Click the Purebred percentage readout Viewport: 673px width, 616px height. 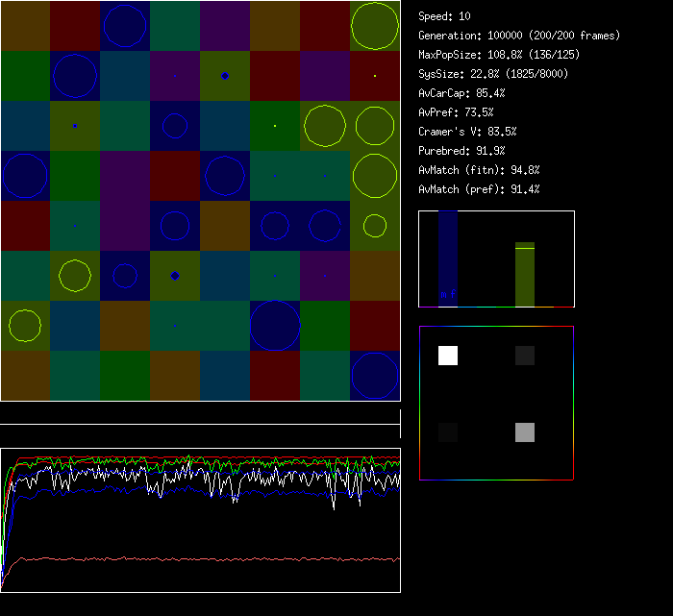(461, 151)
